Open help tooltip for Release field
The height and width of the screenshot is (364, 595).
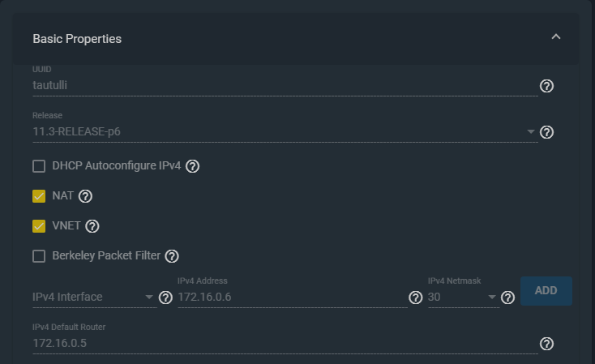[x=546, y=132]
